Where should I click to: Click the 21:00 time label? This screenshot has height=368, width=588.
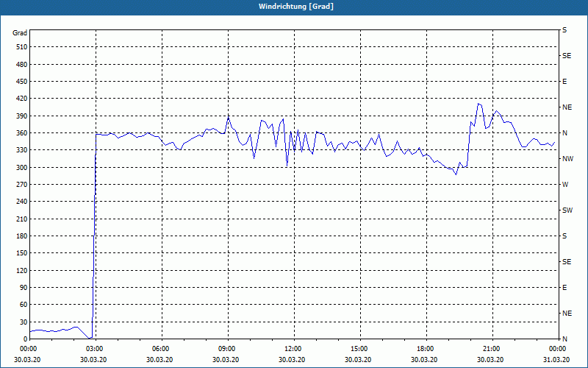pos(492,349)
